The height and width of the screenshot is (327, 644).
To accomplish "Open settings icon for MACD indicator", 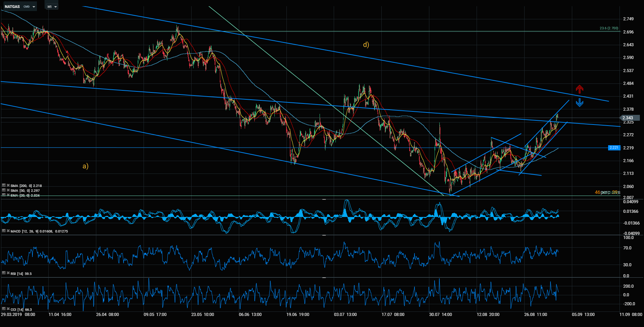I will click(x=3, y=231).
